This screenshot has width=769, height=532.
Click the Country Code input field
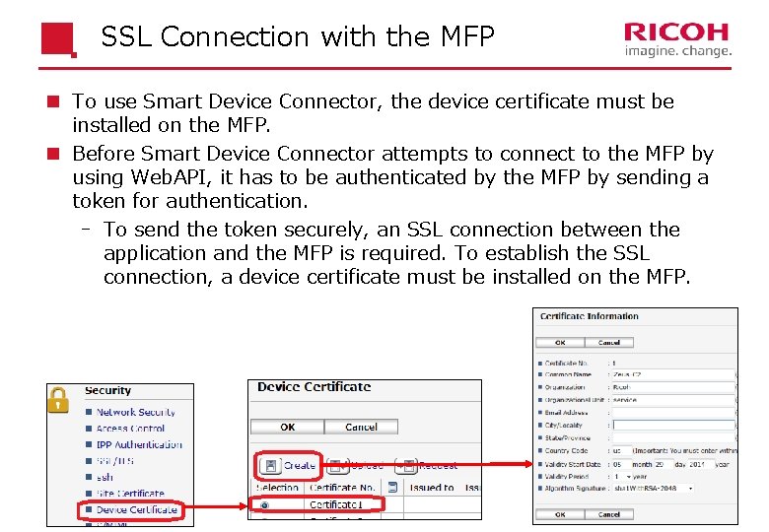621,450
